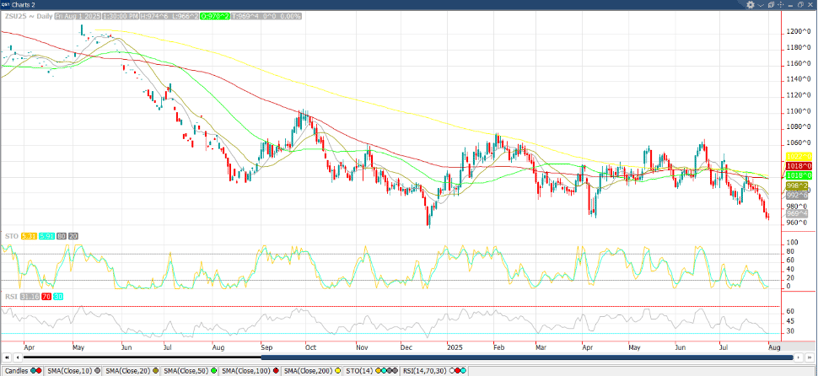Click the pin icon in title bar
This screenshot has width=818, height=376.
point(771,5)
